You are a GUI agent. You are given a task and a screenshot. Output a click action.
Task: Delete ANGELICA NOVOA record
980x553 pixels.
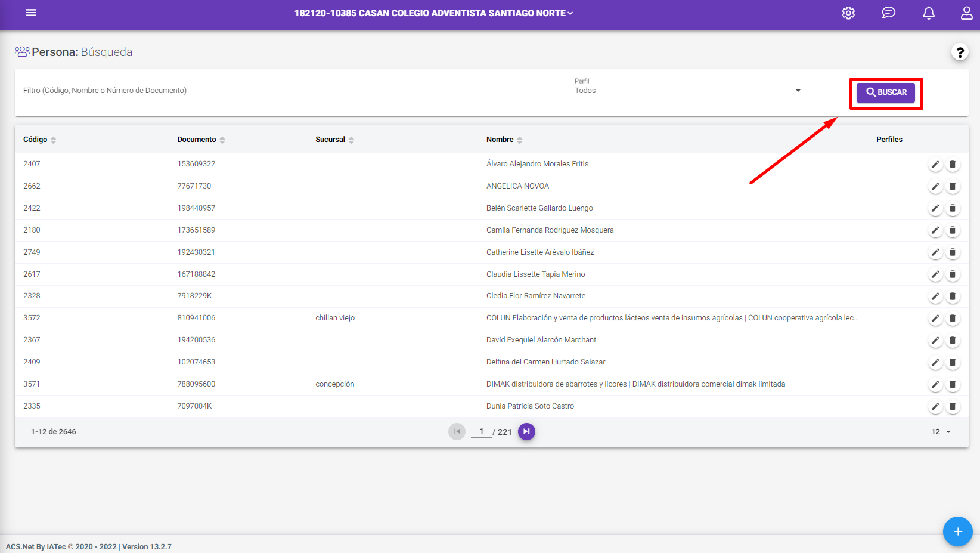(x=953, y=187)
